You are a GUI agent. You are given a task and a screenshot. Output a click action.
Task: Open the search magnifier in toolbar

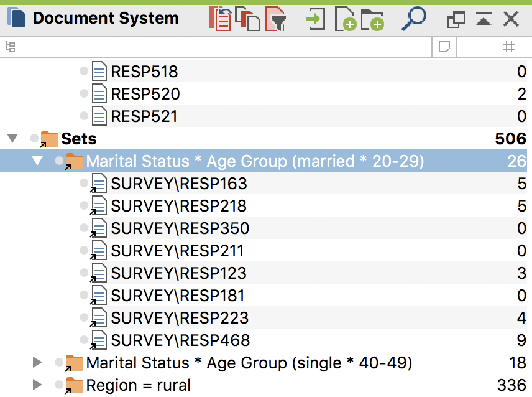click(414, 19)
